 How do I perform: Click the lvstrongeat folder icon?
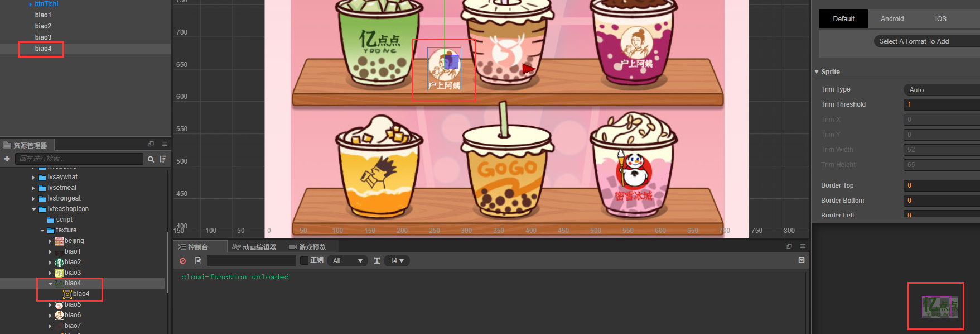click(42, 199)
